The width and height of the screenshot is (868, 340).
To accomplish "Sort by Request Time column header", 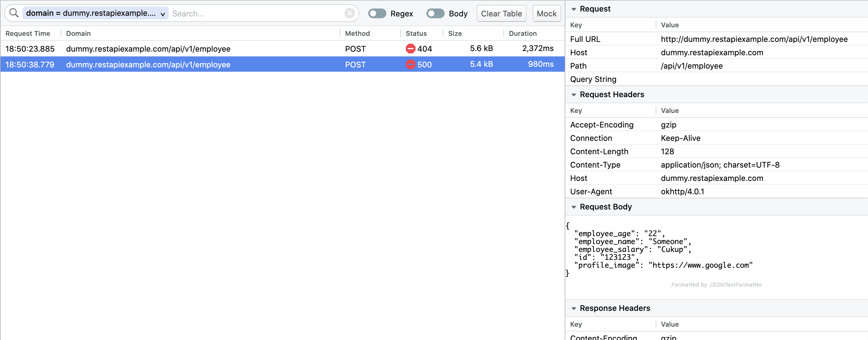I will pyautogui.click(x=28, y=33).
